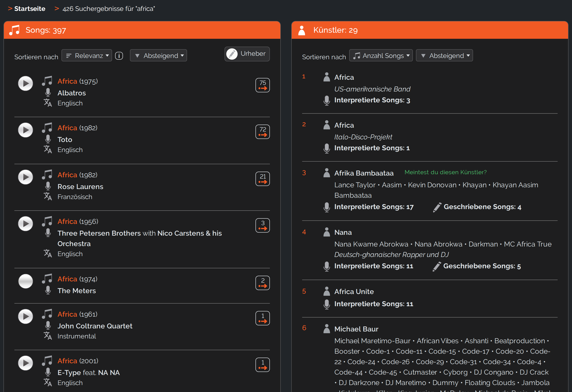The image size is (572, 392).
Task: Click the person icon beside Africa Unite
Action: (x=327, y=291)
